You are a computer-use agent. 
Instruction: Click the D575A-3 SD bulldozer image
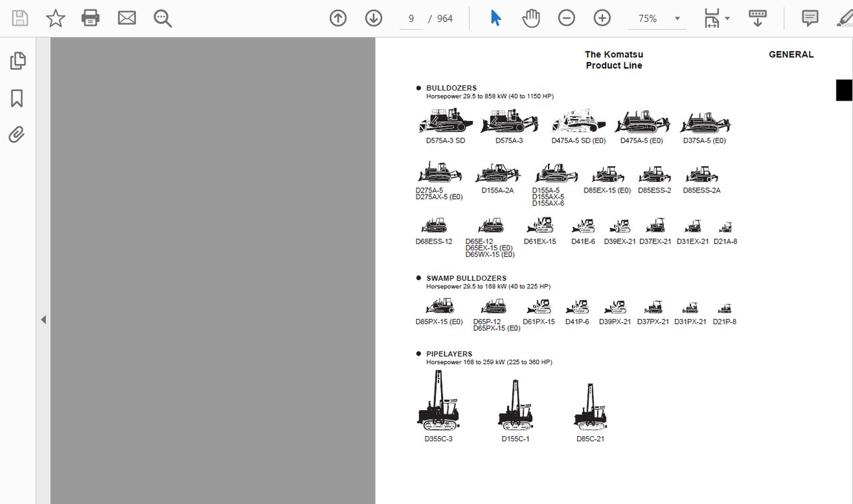click(x=446, y=121)
